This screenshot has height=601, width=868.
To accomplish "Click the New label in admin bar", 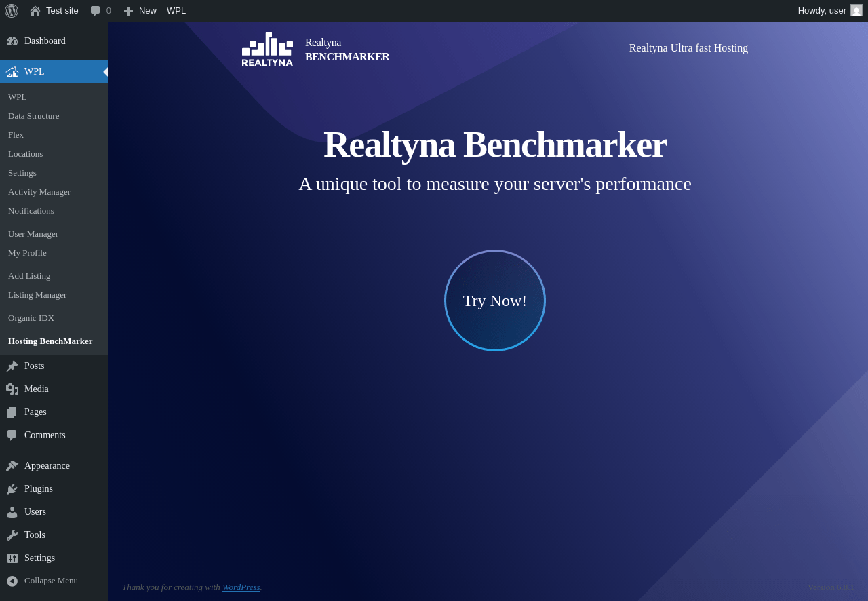I will [x=148, y=11].
